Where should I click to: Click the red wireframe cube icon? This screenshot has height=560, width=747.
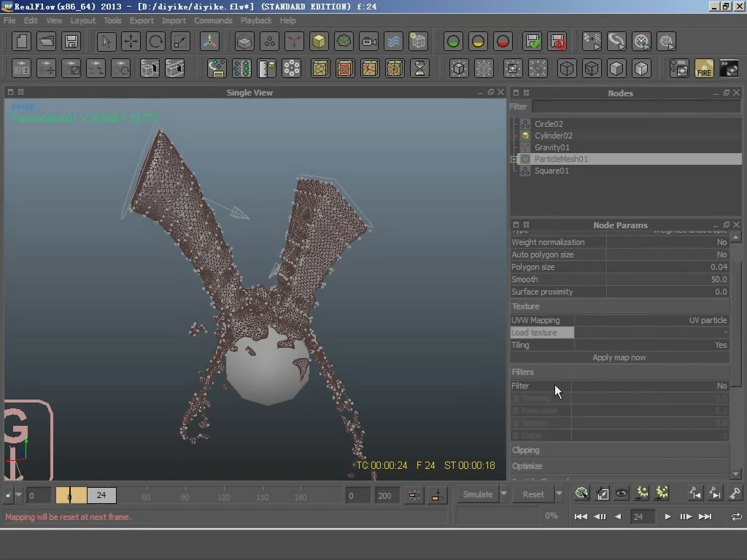(345, 69)
